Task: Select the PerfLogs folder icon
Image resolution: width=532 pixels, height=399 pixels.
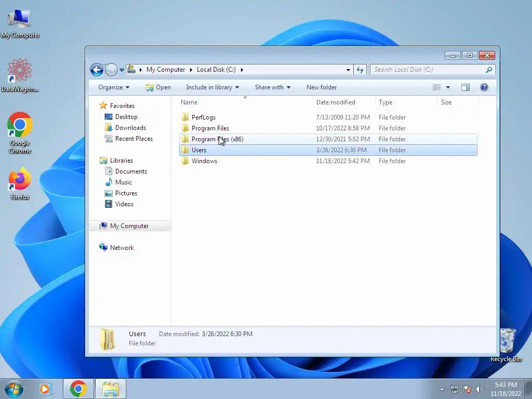Action: (x=185, y=117)
